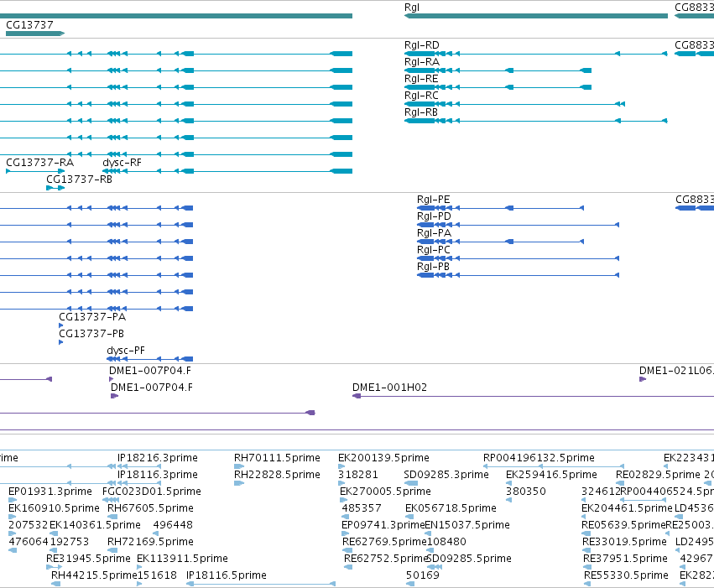Select the Rgl-PE protein label
Viewport: 714px width, 588px height.
coord(434,200)
